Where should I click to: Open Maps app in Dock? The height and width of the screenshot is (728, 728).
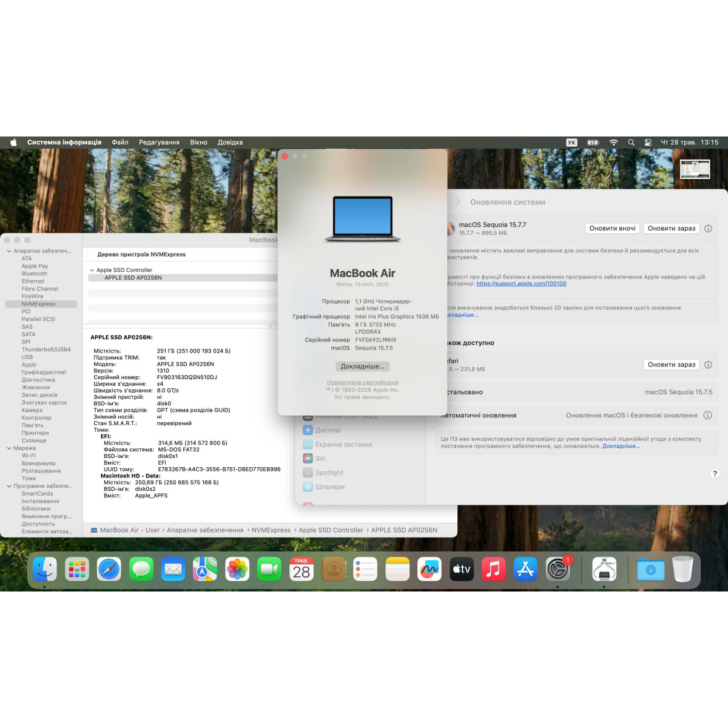pos(205,569)
